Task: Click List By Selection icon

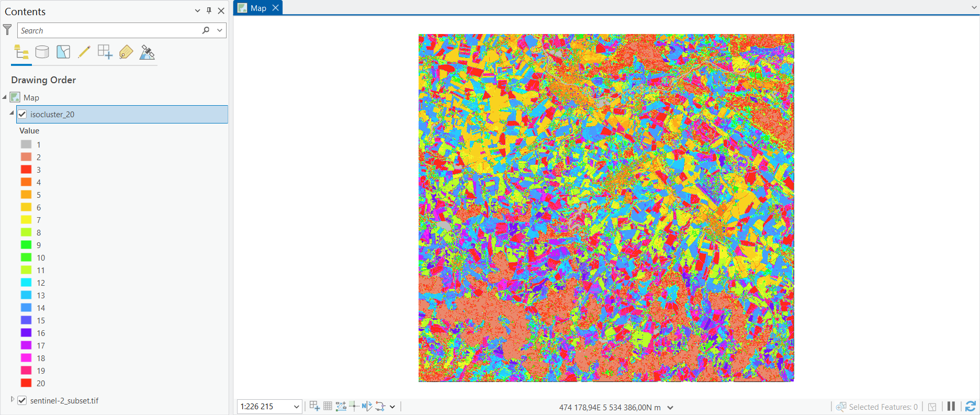Action: [63, 52]
